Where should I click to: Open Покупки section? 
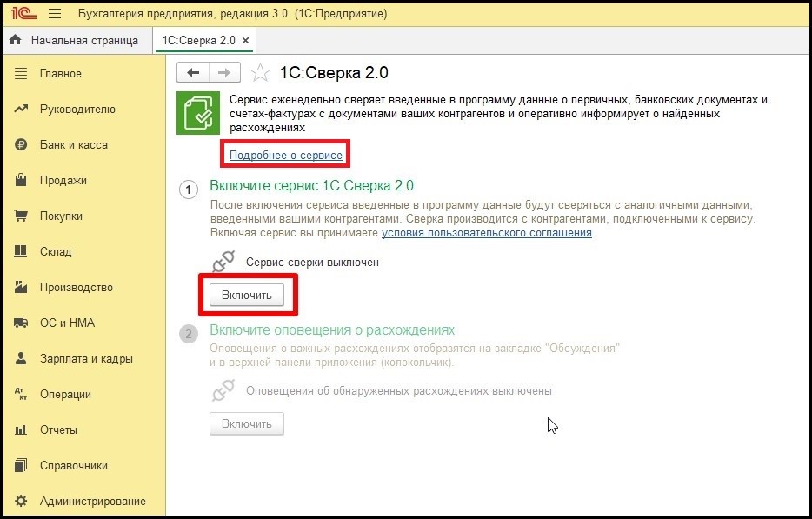click(x=61, y=216)
